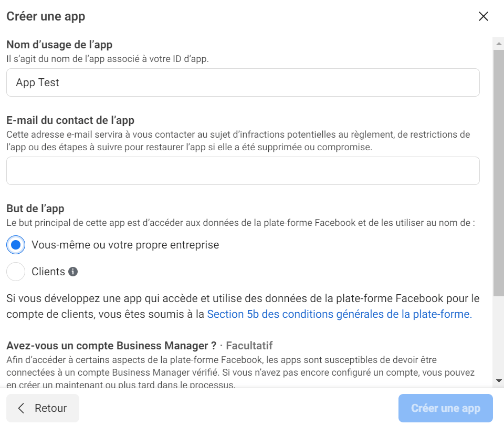The height and width of the screenshot is (425, 504).
Task: Close the Créer une app dialog
Action: (x=483, y=16)
